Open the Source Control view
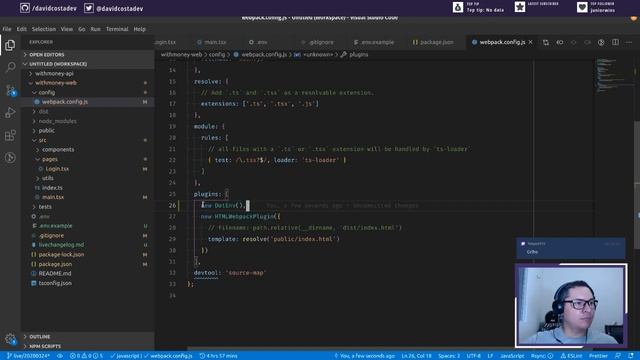Screen dimensions: 640x360 pos(10,90)
